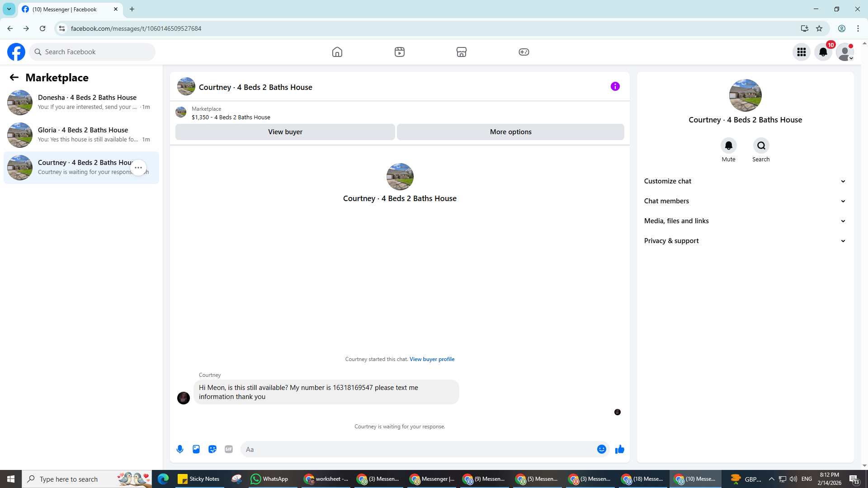Mute this conversation with bell icon
Image resolution: width=868 pixels, height=488 pixels.
tap(728, 145)
